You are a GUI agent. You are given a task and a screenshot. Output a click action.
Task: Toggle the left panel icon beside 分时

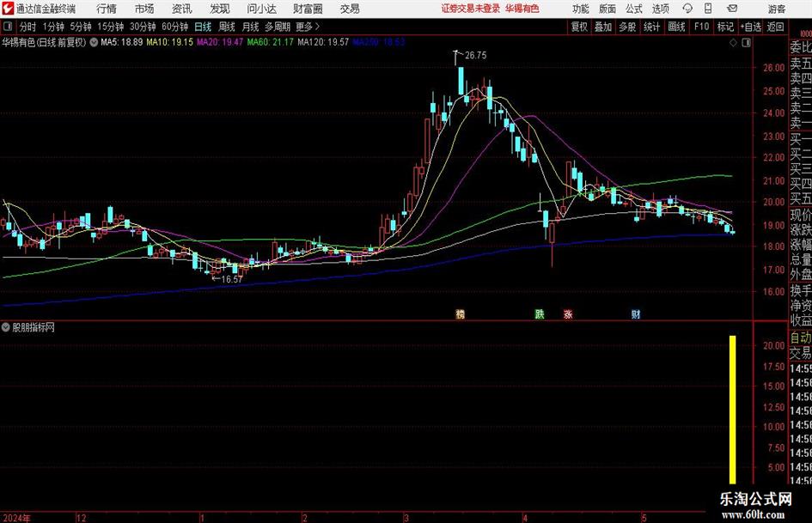[x=7, y=27]
